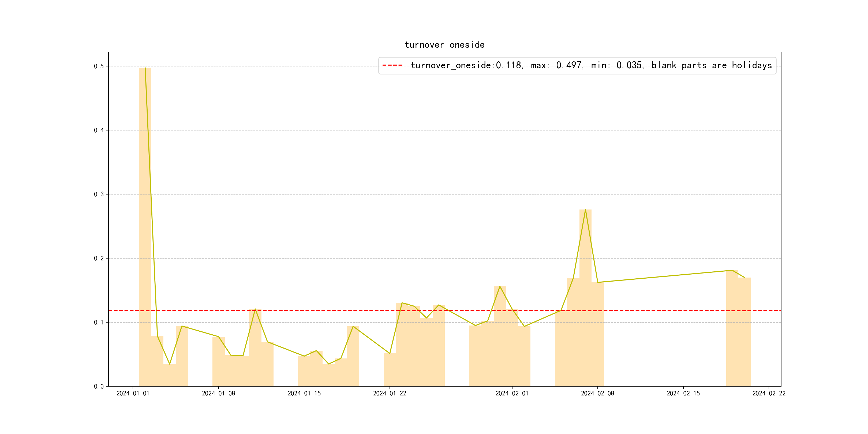This screenshot has height=434, width=868.
Task: Click the last bar near 2024-02-20
Action: (744, 332)
